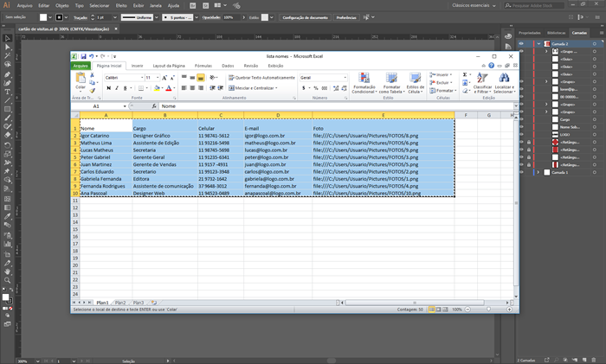This screenshot has height=364, width=606.
Task: Open the Arquivo tab in Excel
Action: pos(81,66)
